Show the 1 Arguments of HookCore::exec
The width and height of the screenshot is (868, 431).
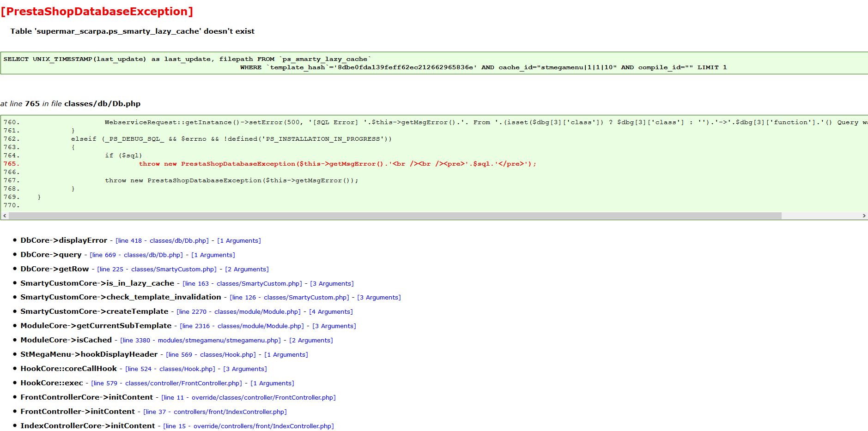(x=272, y=383)
